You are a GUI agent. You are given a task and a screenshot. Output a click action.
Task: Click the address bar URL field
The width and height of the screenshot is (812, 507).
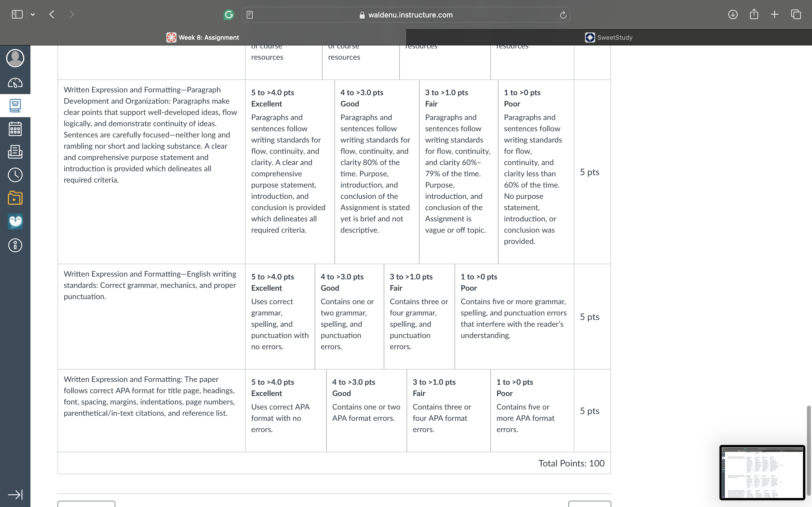(x=406, y=15)
